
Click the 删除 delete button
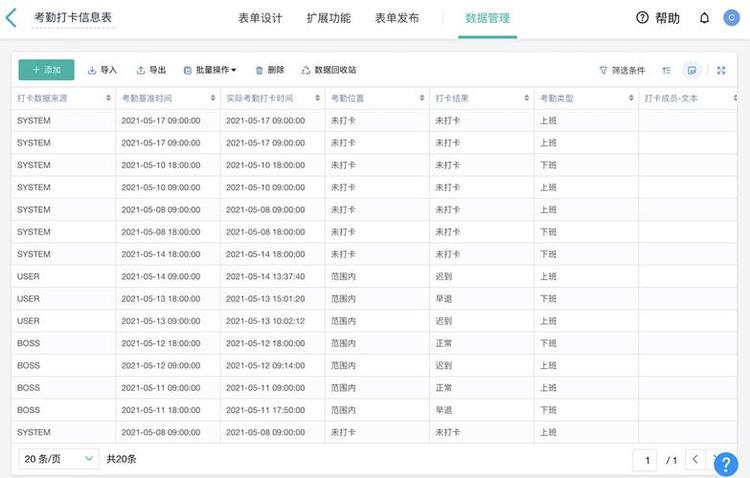click(270, 70)
